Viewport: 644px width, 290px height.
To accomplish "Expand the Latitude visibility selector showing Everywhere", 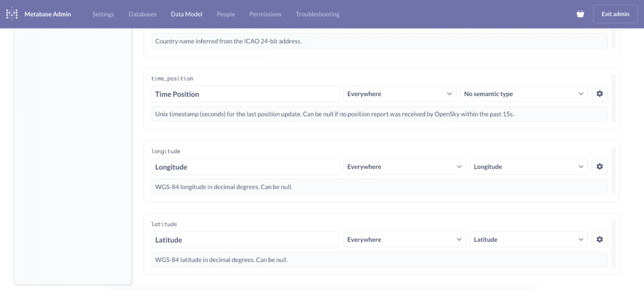I will click(404, 239).
